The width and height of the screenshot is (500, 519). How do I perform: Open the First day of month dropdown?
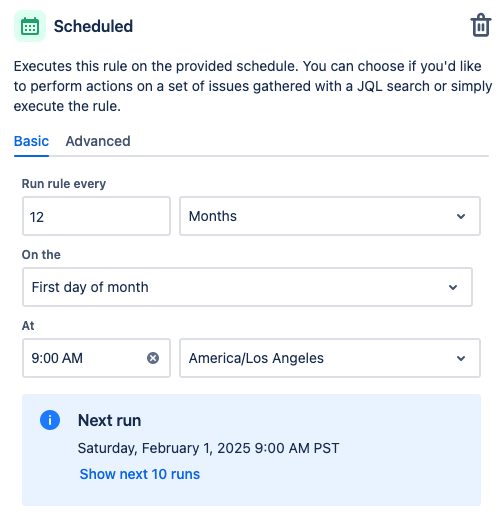247,287
